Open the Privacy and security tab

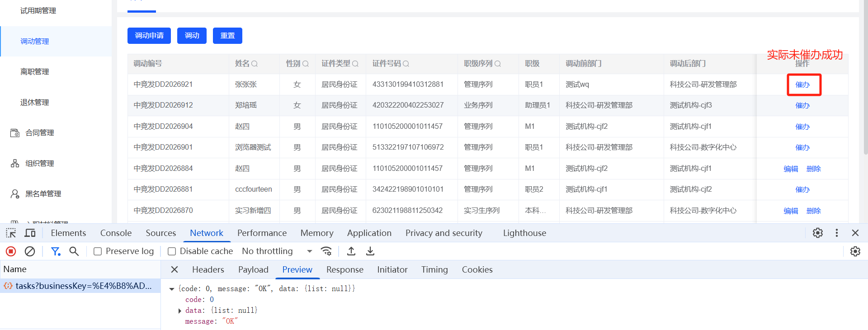[444, 233]
